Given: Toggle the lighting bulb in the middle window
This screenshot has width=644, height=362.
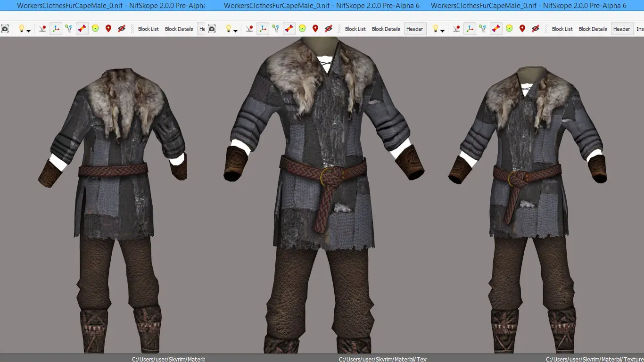Looking at the screenshot, I should coord(228,29).
